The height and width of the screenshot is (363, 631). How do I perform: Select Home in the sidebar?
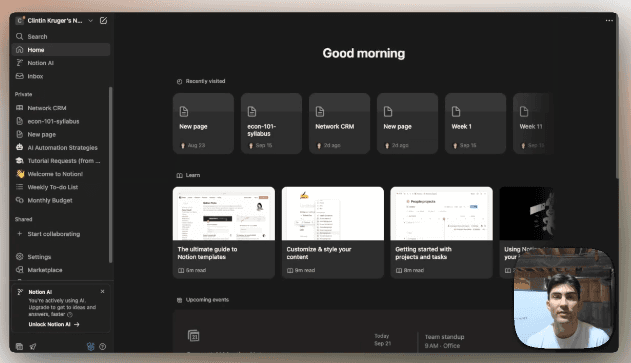[61, 50]
